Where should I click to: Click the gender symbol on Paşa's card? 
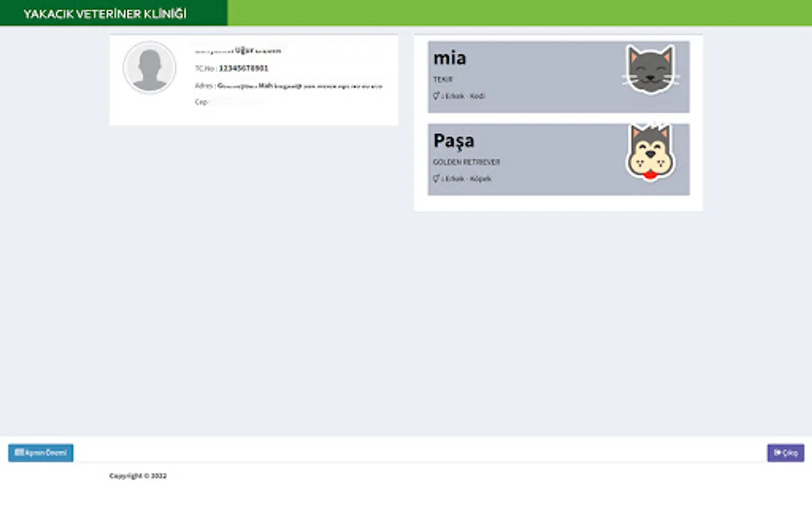pos(436,178)
